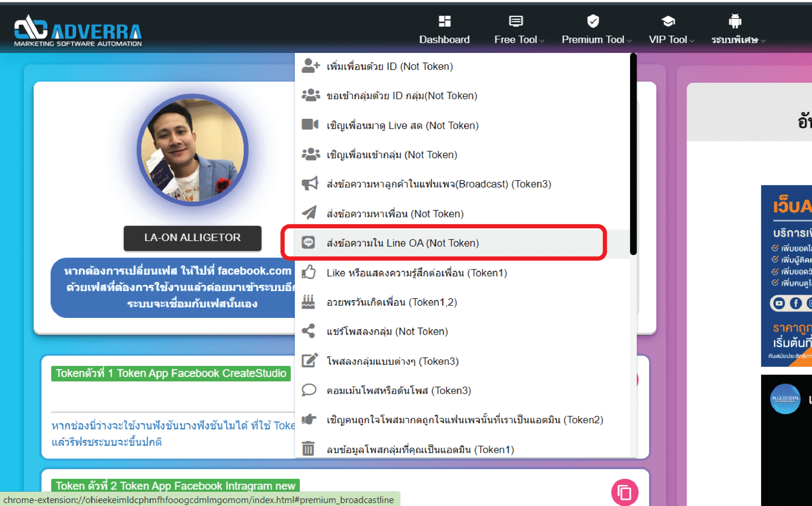Click the paper plane send-message icon
This screenshot has height=506, width=812.
tap(310, 213)
